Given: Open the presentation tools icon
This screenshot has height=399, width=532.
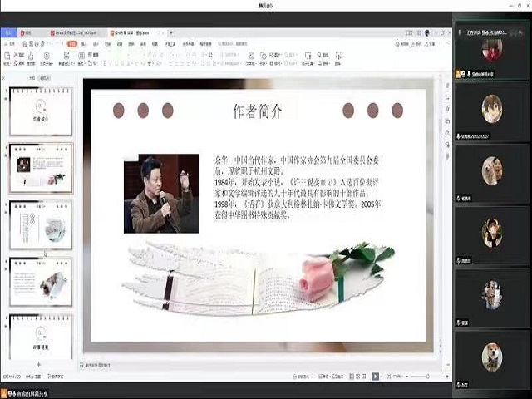Looking at the screenshot, I should point(308,56).
